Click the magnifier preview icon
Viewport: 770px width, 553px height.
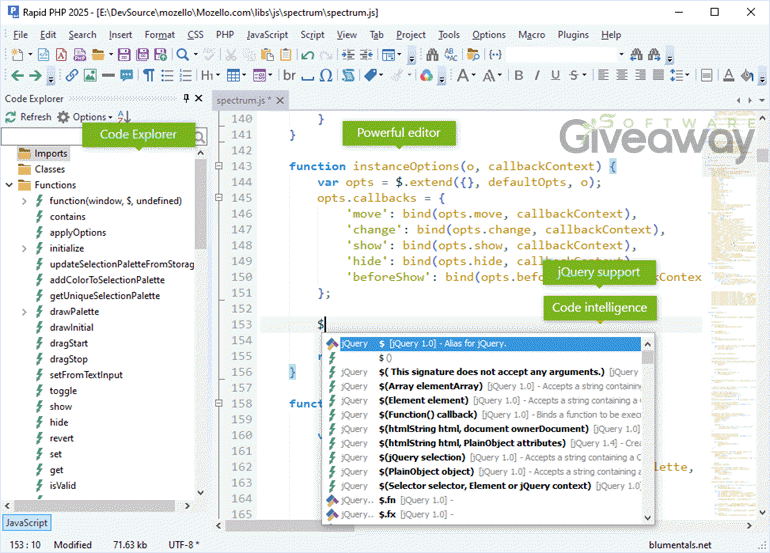183,55
